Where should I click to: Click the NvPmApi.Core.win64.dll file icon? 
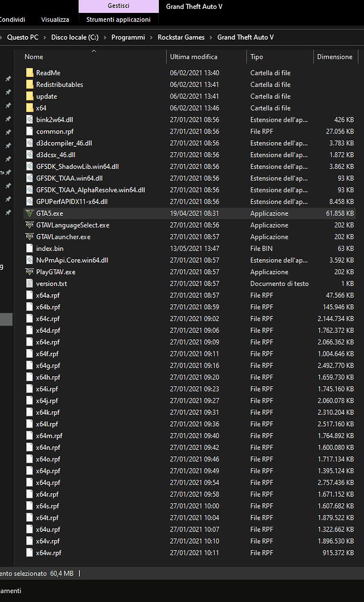(29, 260)
